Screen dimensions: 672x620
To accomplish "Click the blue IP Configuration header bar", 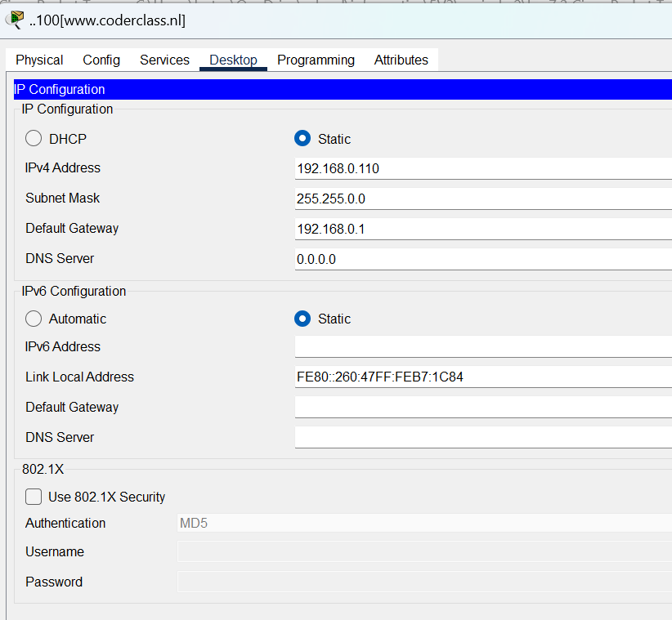I will pos(336,89).
